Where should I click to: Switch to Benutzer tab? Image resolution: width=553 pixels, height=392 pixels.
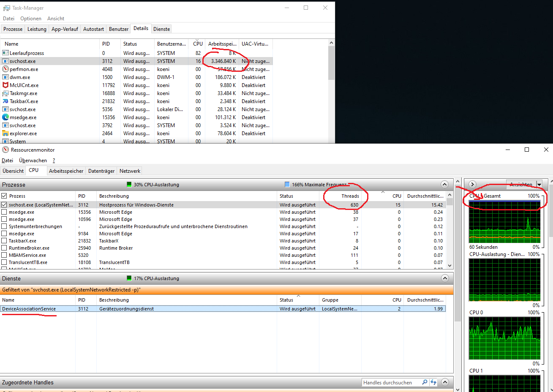(119, 29)
